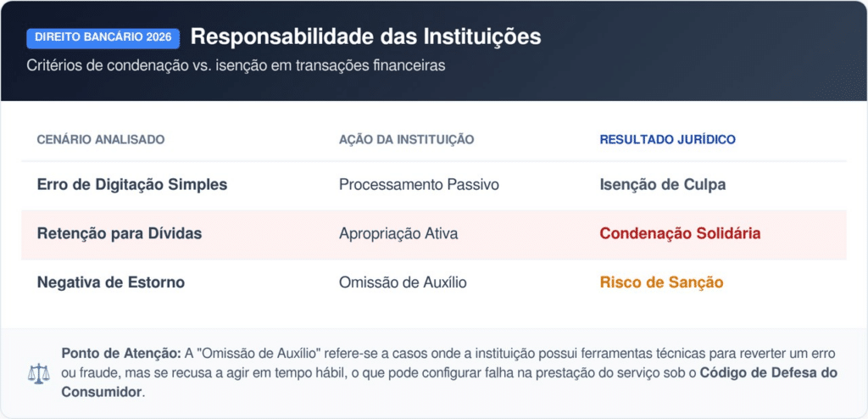Image resolution: width=868 pixels, height=419 pixels.
Task: Click the title Responsabilidade das Instituições
Action: (x=365, y=37)
